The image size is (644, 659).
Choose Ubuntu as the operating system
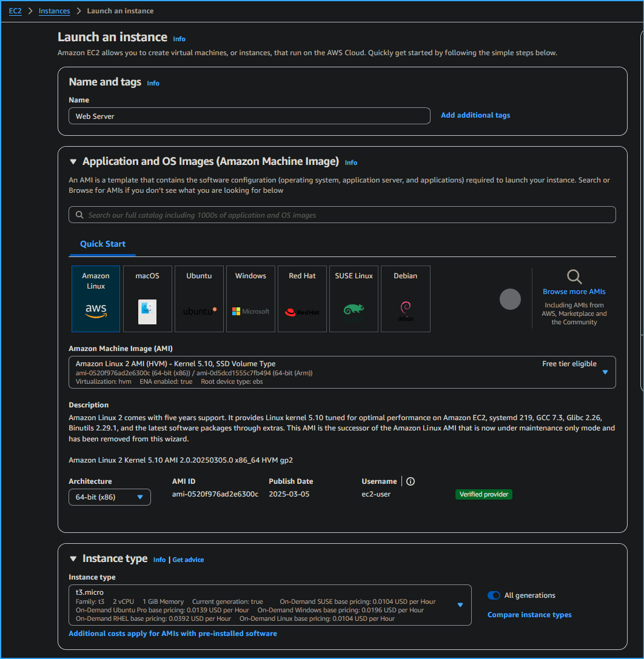click(199, 299)
